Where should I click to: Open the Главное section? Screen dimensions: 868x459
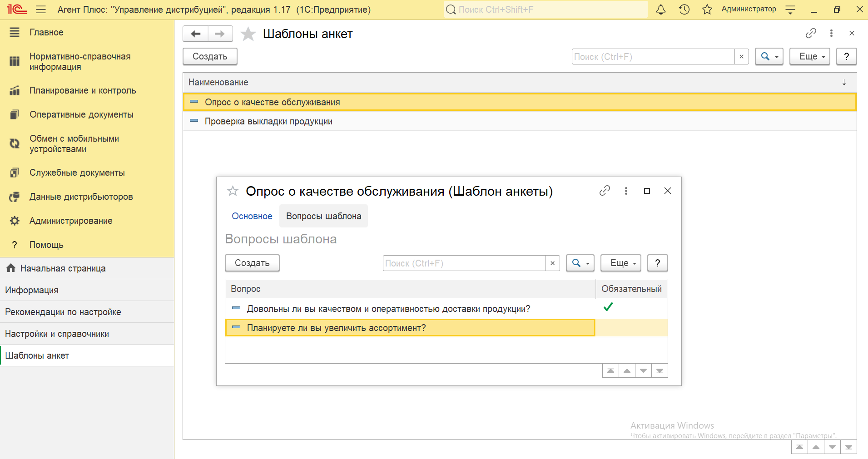(x=87, y=32)
